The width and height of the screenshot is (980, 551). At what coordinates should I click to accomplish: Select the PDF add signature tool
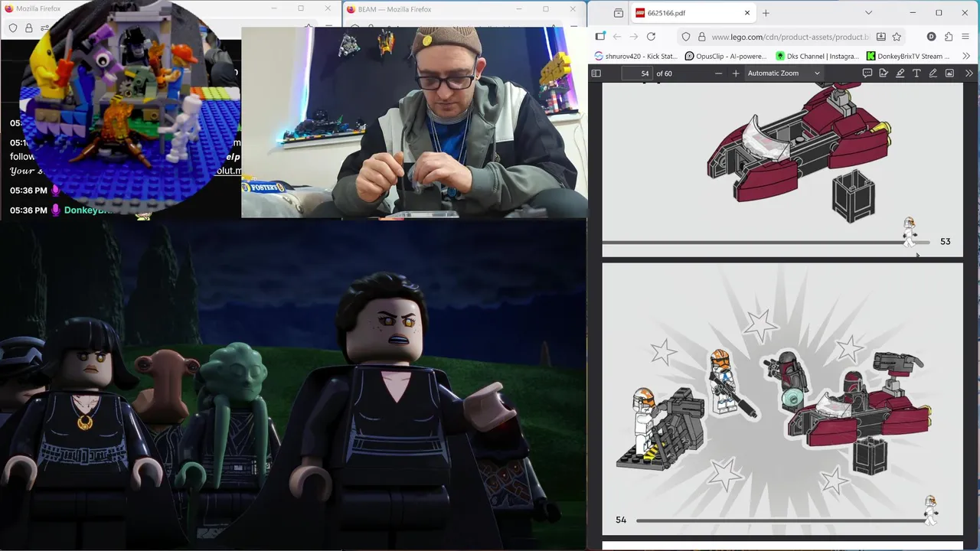pyautogui.click(x=884, y=73)
